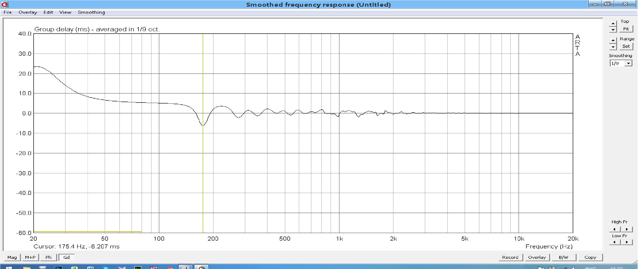Toggle the M+P view button
The image size is (644, 269).
(x=30, y=257)
